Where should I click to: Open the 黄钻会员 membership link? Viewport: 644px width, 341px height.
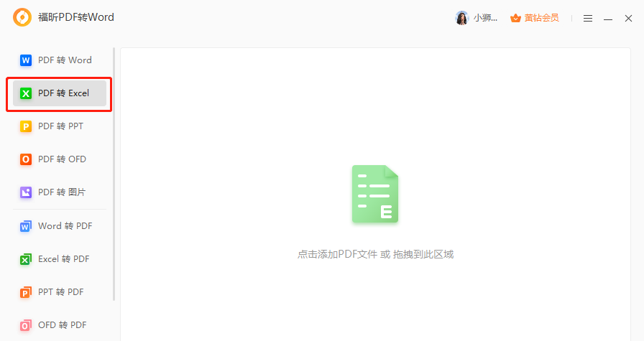[541, 18]
